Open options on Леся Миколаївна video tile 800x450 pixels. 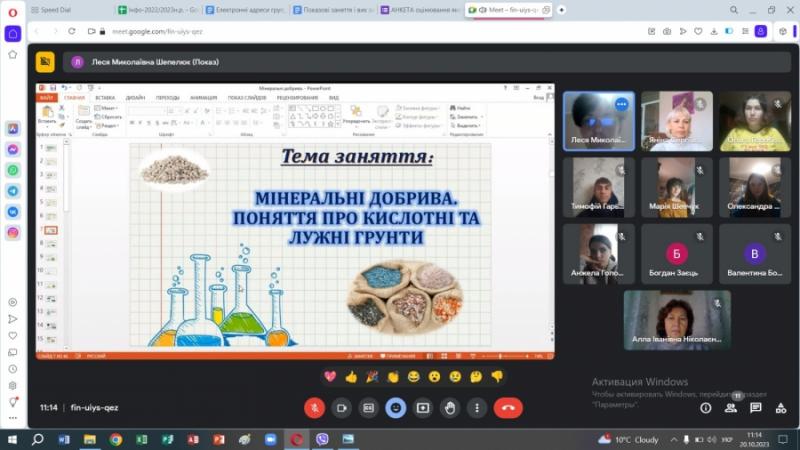(621, 104)
